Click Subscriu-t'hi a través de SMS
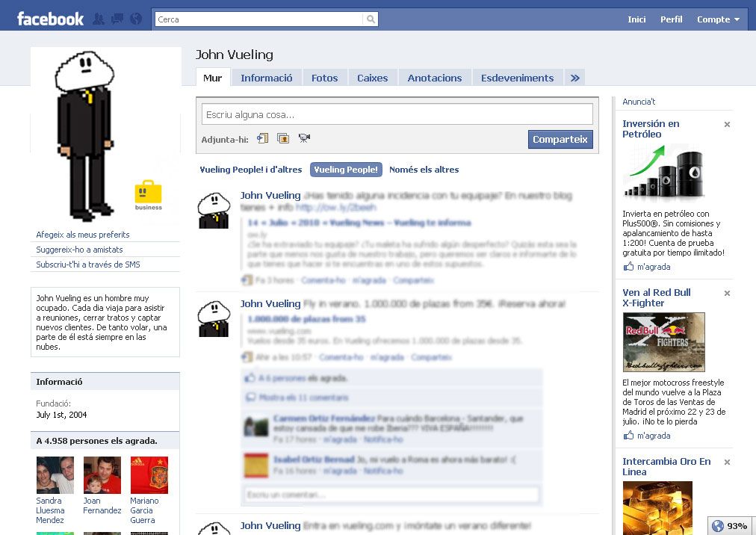The image size is (756, 535). pos(88,265)
